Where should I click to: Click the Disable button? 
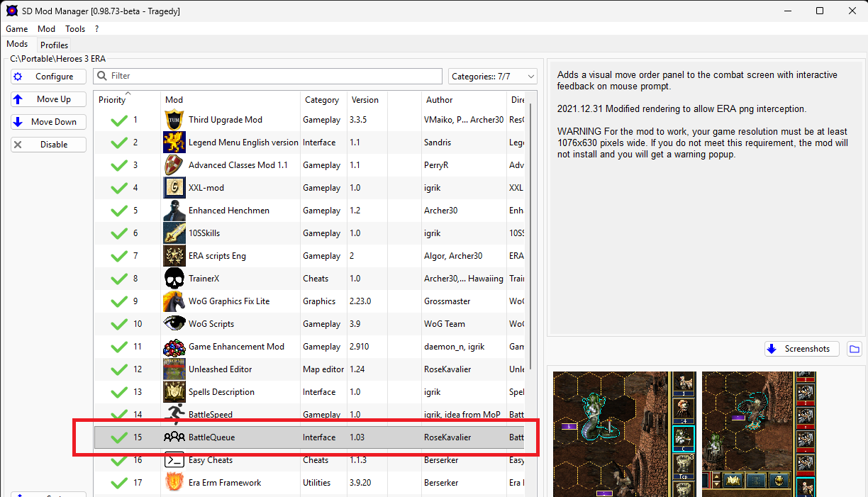48,145
